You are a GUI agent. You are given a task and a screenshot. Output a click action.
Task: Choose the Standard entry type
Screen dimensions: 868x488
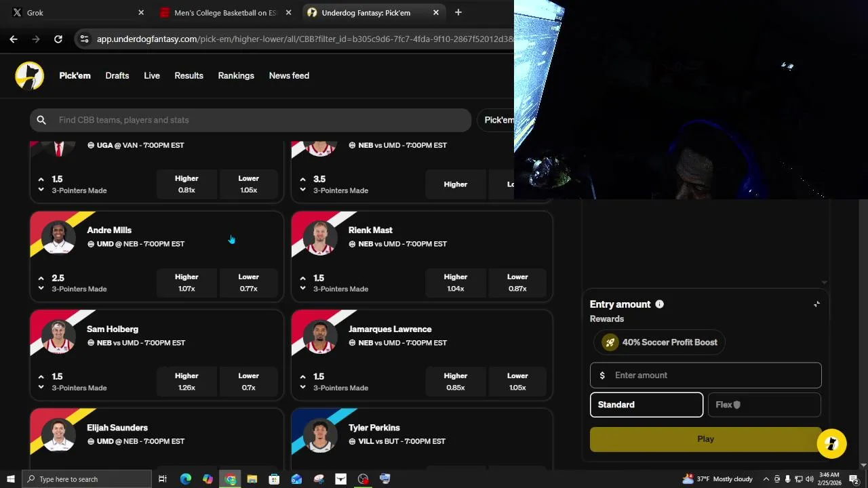[646, 405]
